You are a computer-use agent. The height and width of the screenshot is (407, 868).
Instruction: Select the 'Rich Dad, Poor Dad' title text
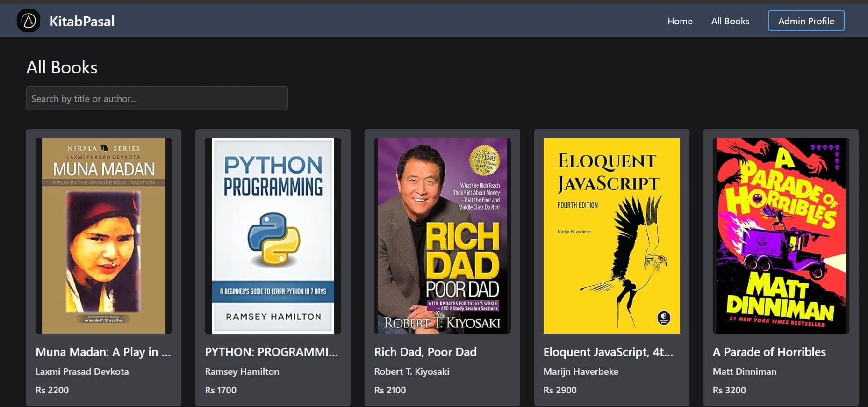(x=425, y=352)
